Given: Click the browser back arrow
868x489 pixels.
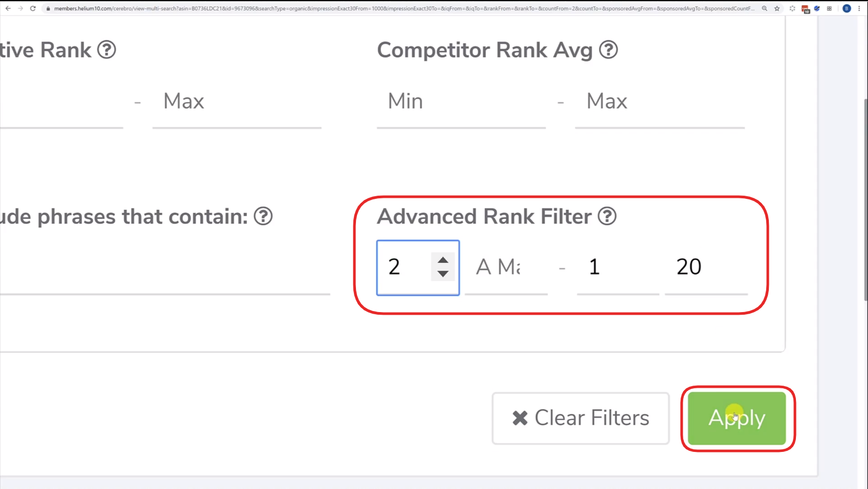Looking at the screenshot, I should pos(7,8).
